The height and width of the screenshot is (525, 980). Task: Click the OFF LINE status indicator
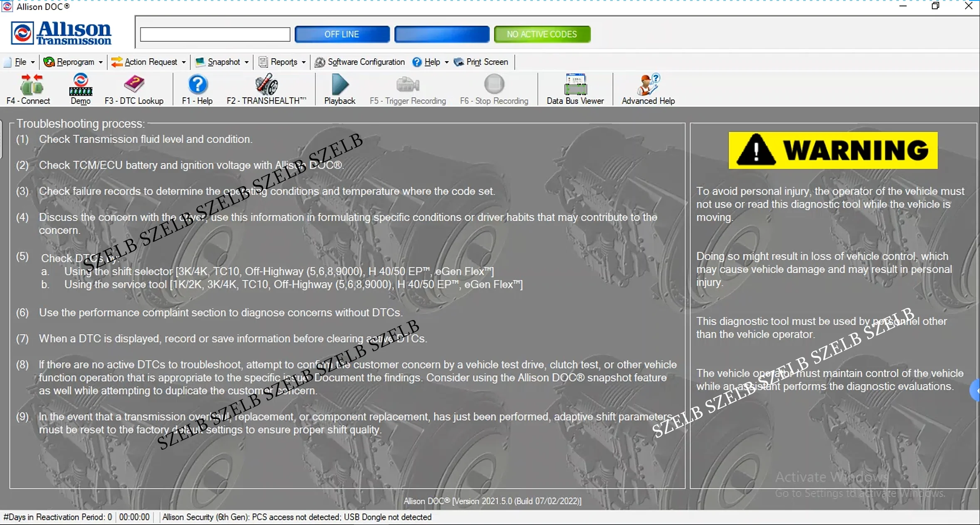point(342,34)
